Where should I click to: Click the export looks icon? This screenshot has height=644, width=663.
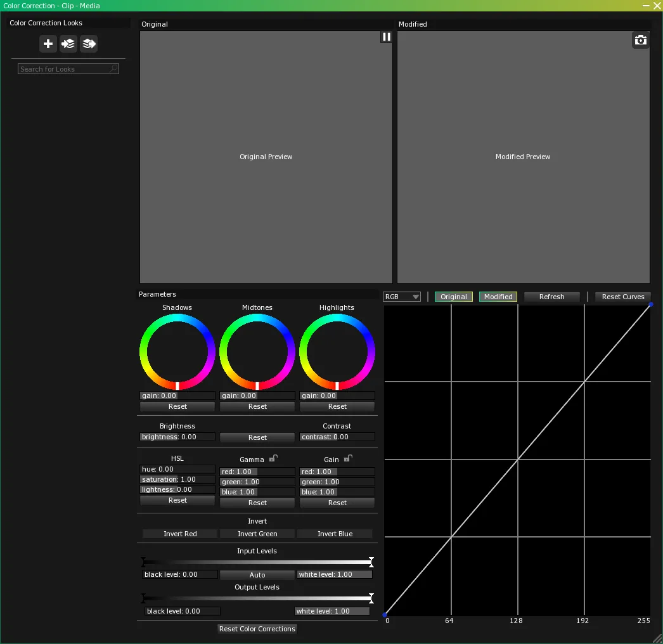point(89,44)
